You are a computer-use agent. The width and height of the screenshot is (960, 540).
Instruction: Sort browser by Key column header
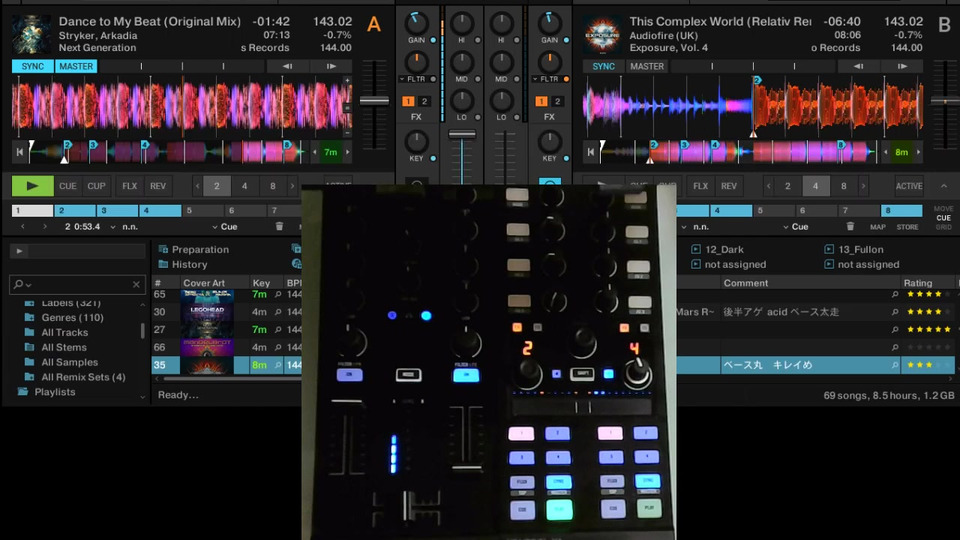pyautogui.click(x=261, y=283)
